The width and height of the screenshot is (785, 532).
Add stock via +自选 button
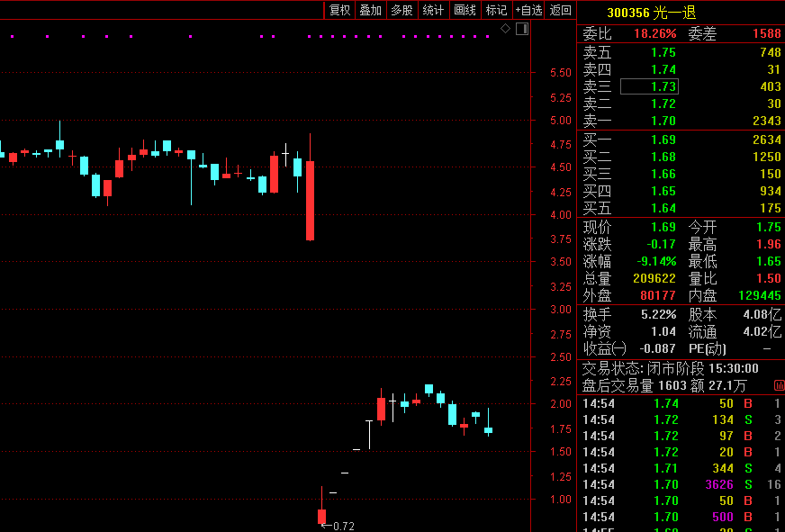[x=529, y=10]
